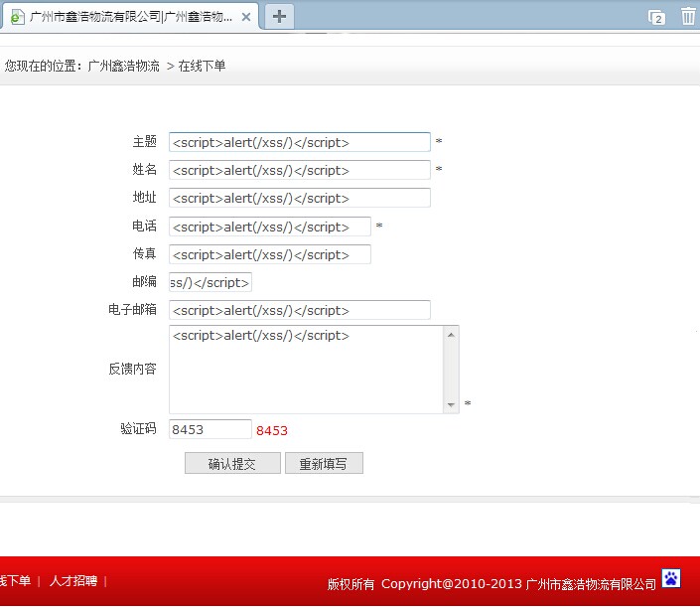Click the textarea scrollbar down arrow
This screenshot has height=609, width=700.
pyautogui.click(x=451, y=404)
